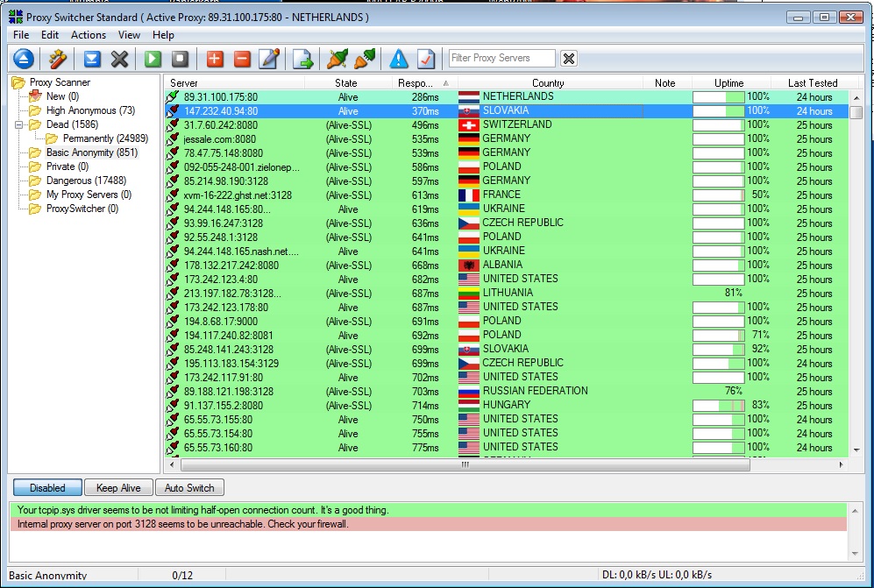Remove proxy with the red minus icon
The image size is (874, 588).
(242, 59)
